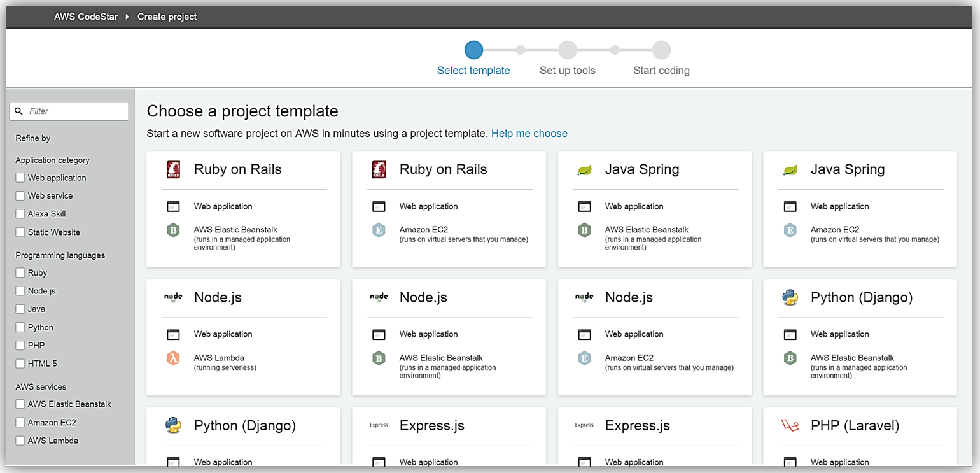Image resolution: width=980 pixels, height=473 pixels.
Task: Click the Elastic Beanstalk icon on the Java Spring card
Action: [x=584, y=230]
